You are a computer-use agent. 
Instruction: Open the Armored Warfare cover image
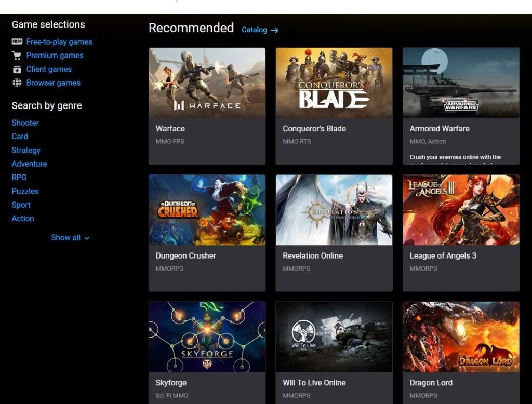[x=461, y=83]
